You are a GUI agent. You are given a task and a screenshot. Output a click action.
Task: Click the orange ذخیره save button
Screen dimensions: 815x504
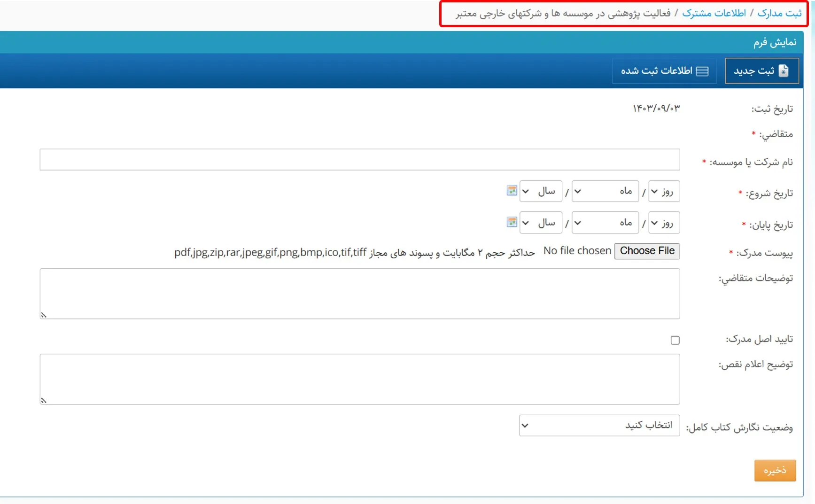click(775, 471)
